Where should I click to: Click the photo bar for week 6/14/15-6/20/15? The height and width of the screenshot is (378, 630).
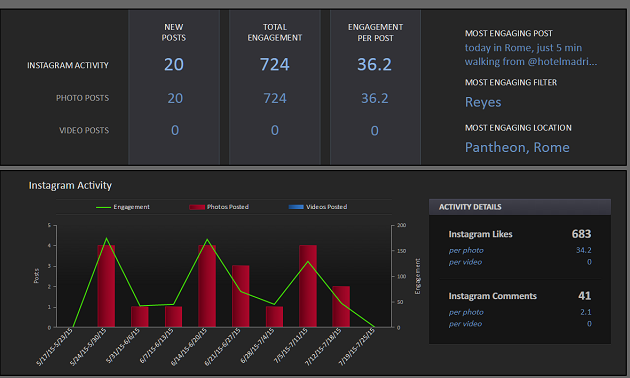click(x=207, y=286)
